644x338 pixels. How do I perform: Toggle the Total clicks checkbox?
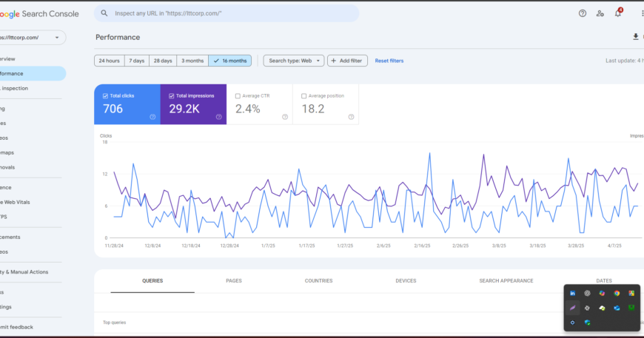(105, 95)
